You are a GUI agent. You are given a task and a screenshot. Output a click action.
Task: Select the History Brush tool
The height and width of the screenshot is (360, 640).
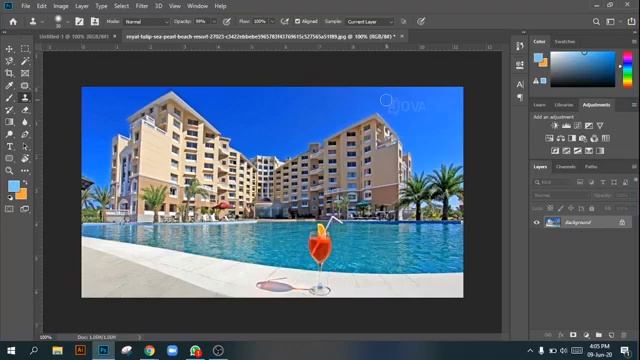(9, 110)
